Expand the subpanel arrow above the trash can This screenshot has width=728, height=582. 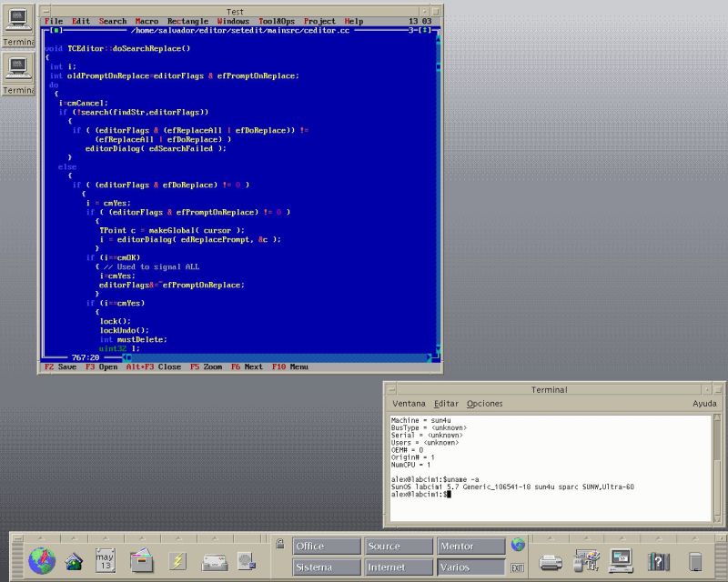click(x=695, y=538)
